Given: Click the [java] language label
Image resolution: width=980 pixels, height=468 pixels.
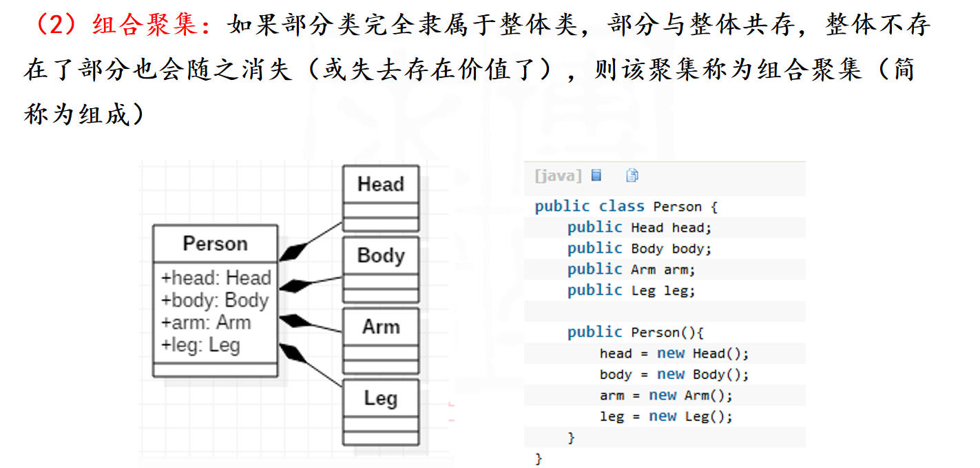Looking at the screenshot, I should tap(558, 176).
